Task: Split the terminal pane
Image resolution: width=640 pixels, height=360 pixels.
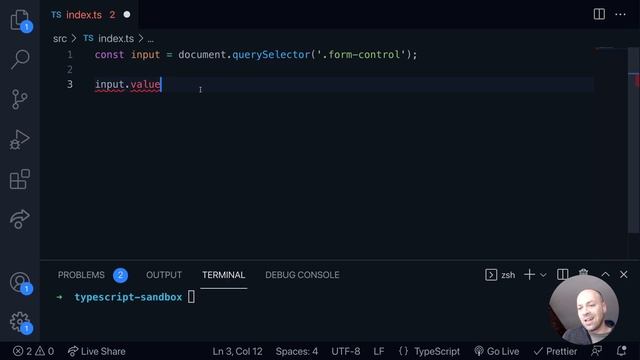Action: pos(562,275)
